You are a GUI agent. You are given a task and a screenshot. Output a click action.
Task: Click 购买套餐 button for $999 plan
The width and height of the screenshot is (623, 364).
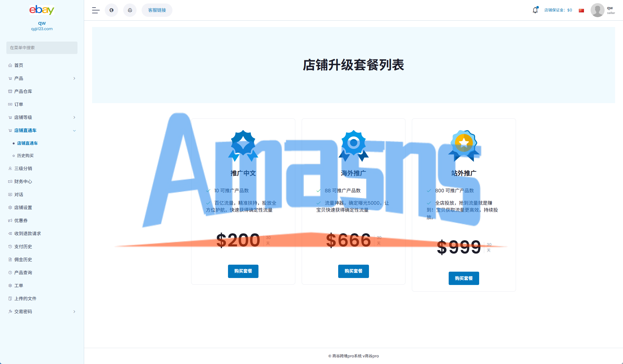(464, 278)
